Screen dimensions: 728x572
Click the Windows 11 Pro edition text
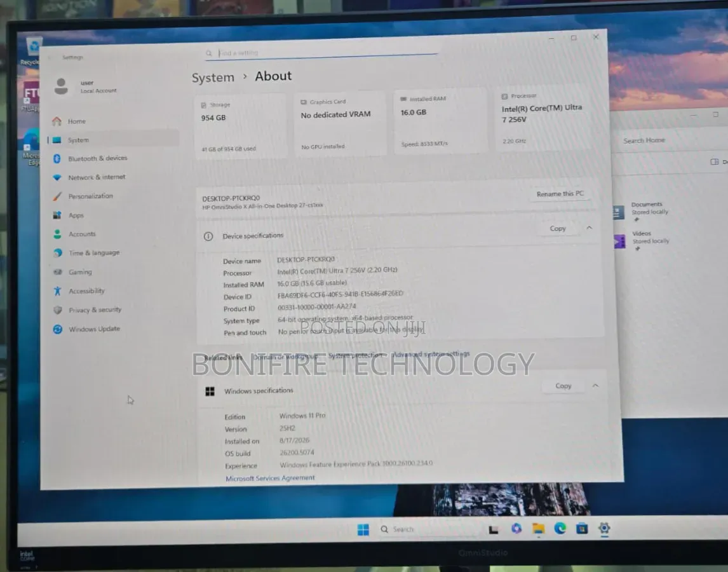point(302,416)
